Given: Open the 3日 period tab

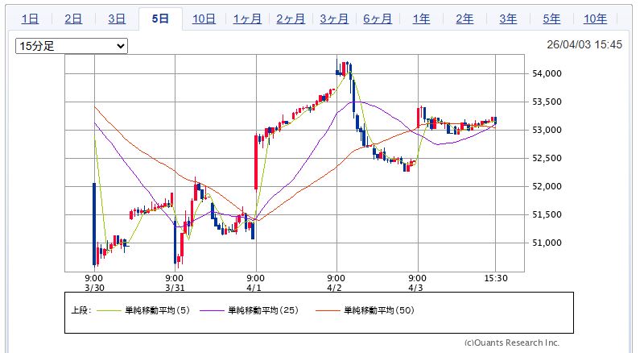Looking at the screenshot, I should tap(116, 19).
